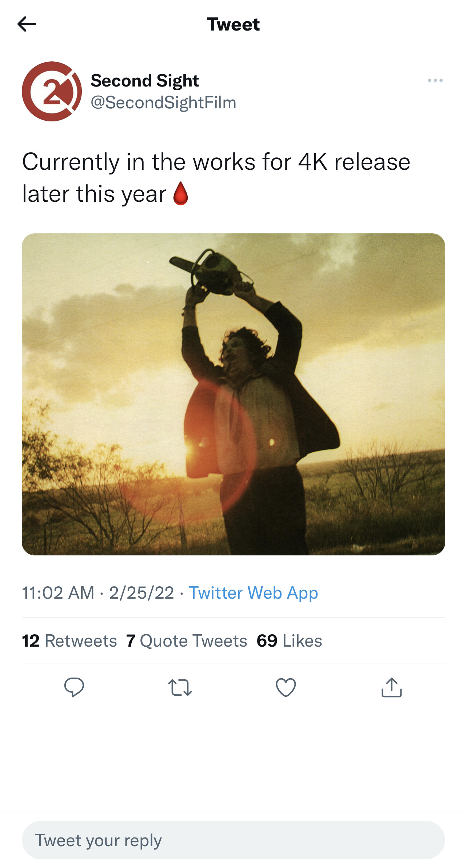This screenshot has width=467, height=868.
Task: Select the @SecondSightFilm handle
Action: point(163,103)
